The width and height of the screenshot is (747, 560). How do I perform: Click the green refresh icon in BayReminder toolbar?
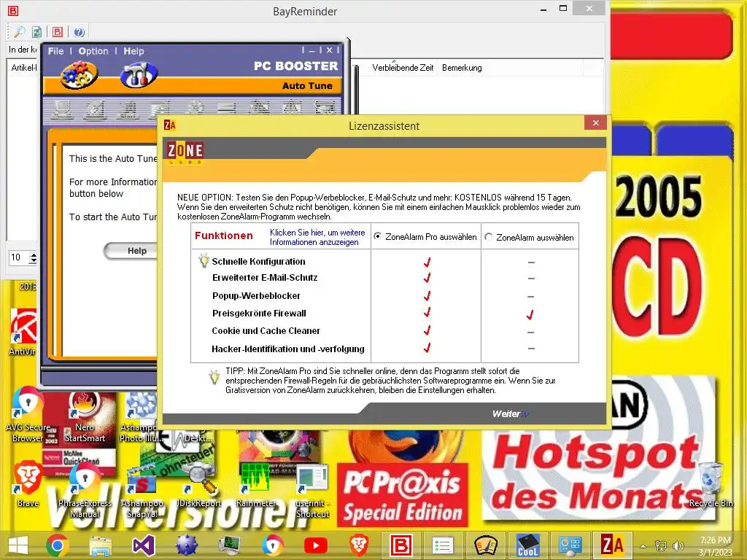pos(36,32)
